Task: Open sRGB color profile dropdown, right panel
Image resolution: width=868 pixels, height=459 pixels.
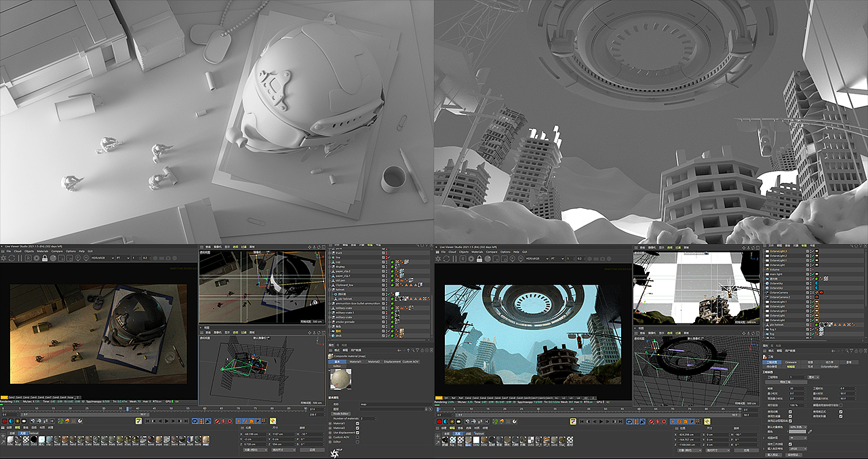Action: pos(797,448)
